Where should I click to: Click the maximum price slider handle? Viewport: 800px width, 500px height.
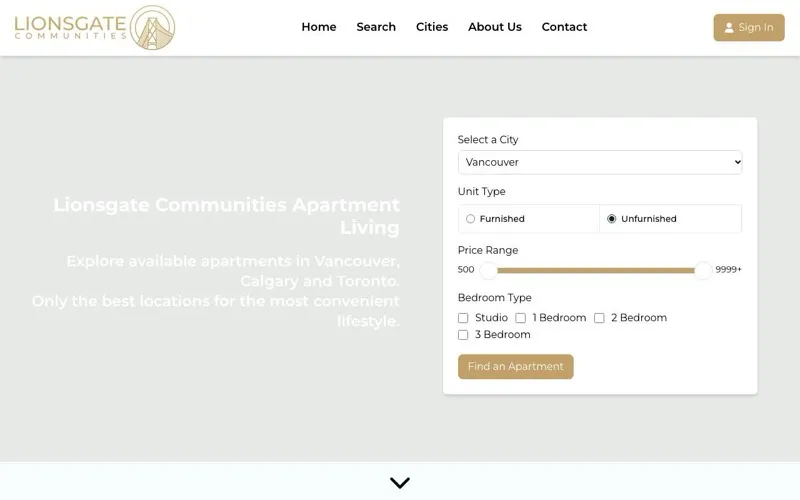tap(703, 270)
